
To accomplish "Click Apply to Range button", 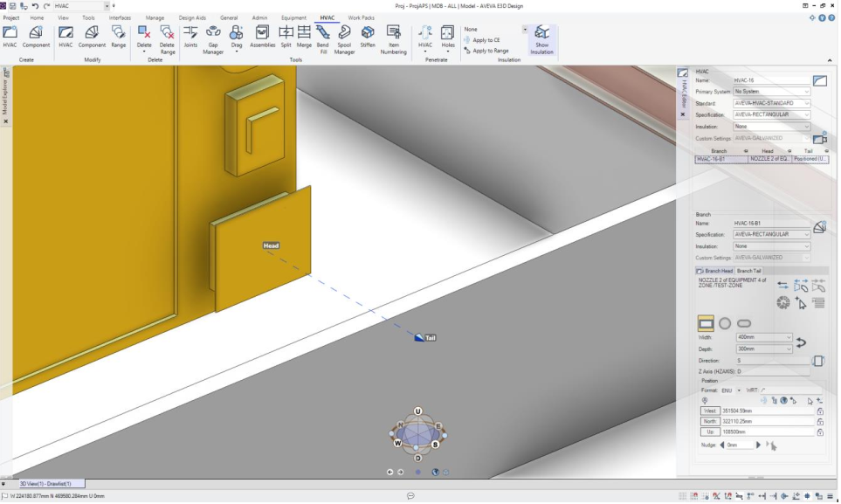I will 490,51.
